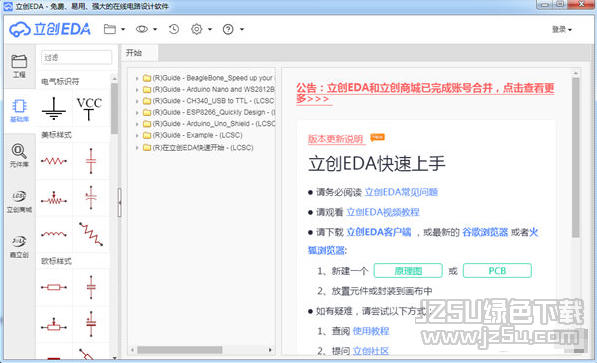Viewport: 597px width, 363px height.
Task: Open the settings gear icon
Action: 196,29
